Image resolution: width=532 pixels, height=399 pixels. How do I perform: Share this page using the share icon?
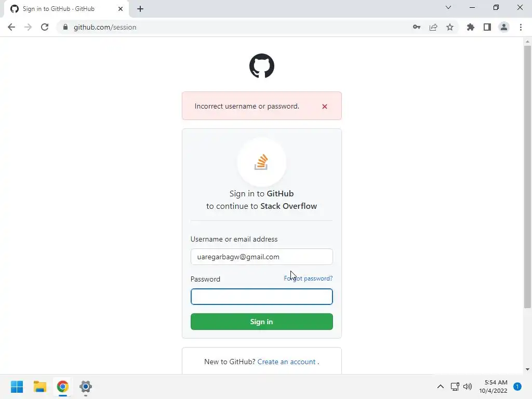pyautogui.click(x=433, y=27)
